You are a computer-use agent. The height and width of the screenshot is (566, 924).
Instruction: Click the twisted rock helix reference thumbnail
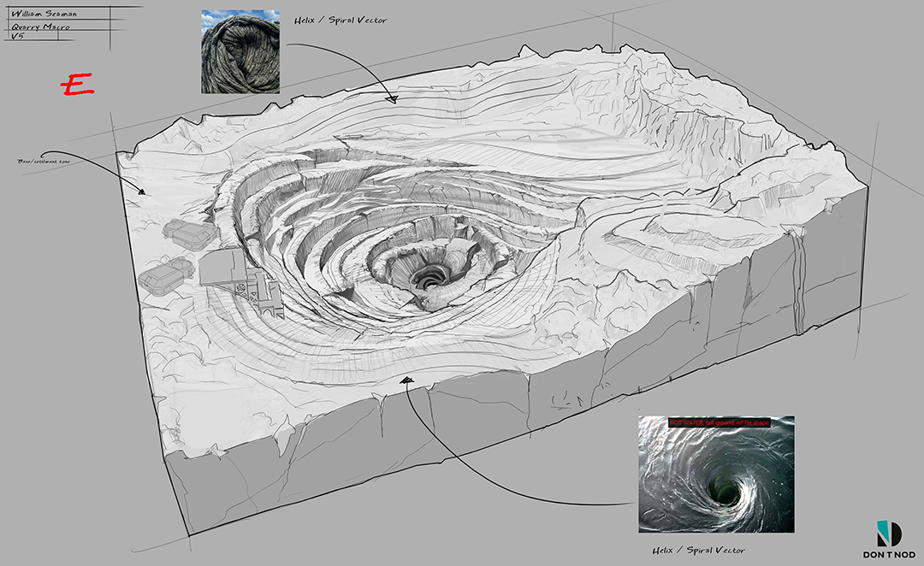(x=240, y=51)
